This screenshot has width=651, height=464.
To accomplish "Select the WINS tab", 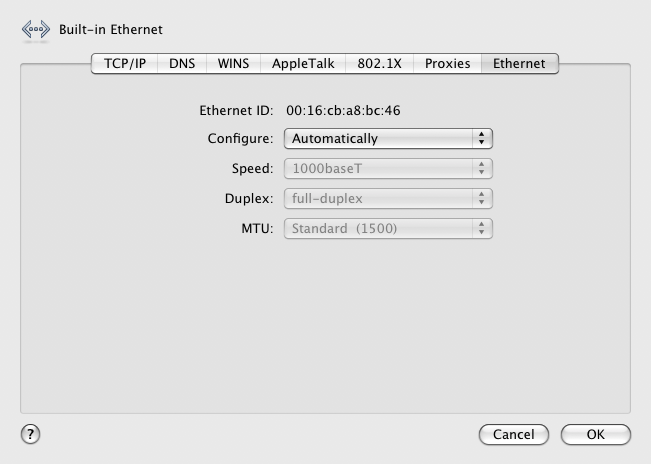I will tap(234, 63).
